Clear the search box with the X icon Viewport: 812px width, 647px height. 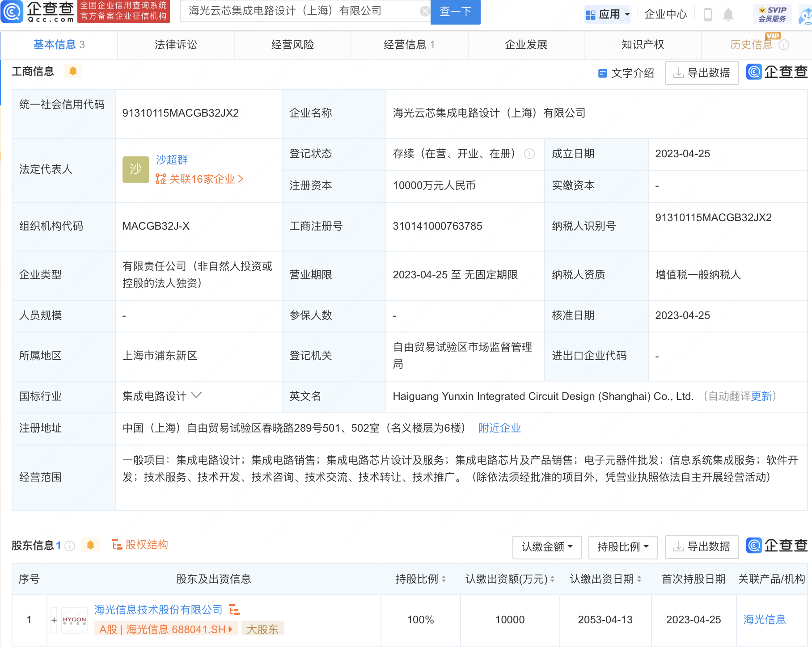pos(425,11)
